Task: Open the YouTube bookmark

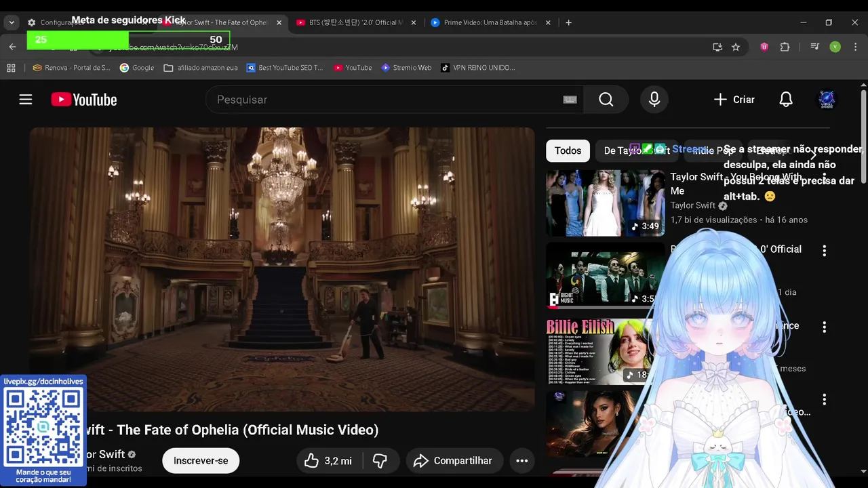Action: [x=353, y=68]
